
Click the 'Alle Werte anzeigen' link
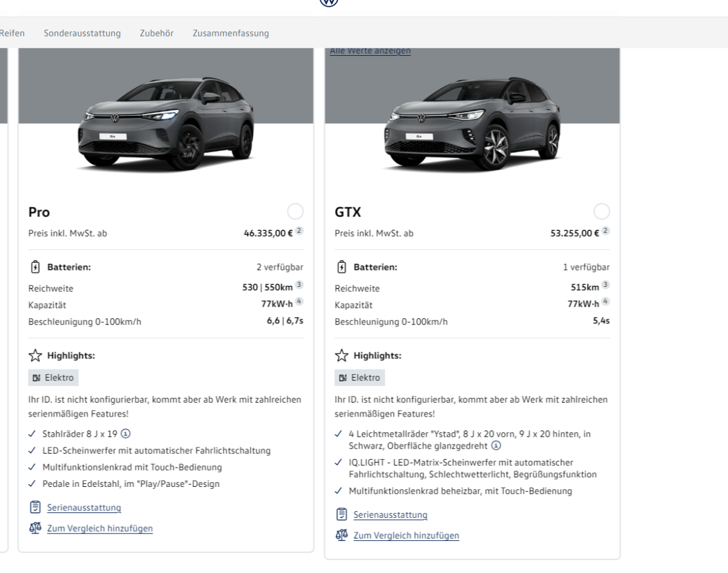point(370,51)
